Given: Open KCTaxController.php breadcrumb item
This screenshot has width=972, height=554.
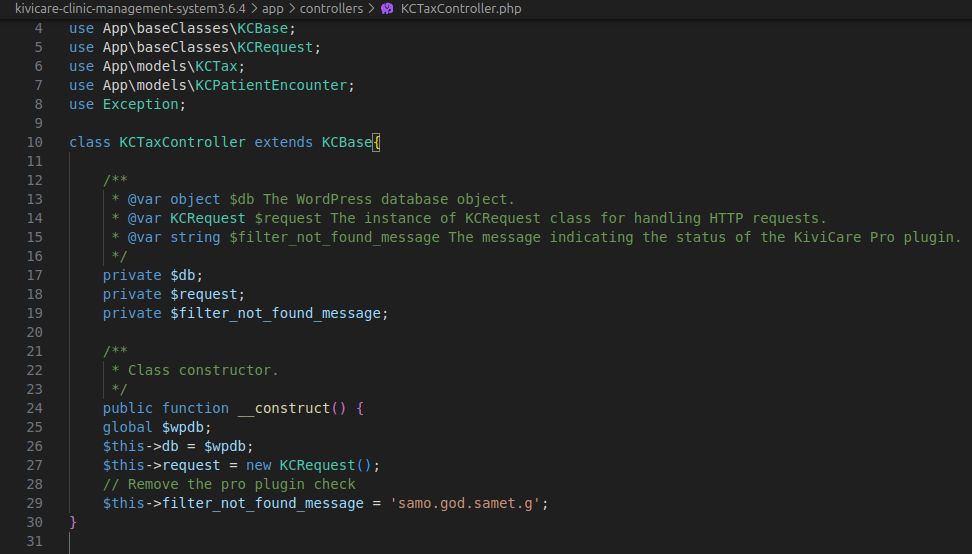Looking at the screenshot, I should 460,9.
